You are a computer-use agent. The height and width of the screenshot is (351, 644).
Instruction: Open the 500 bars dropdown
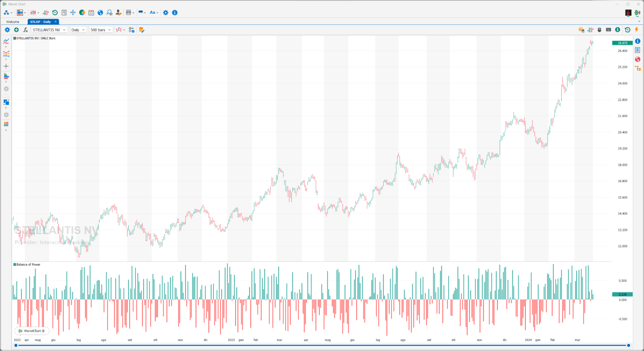click(101, 30)
